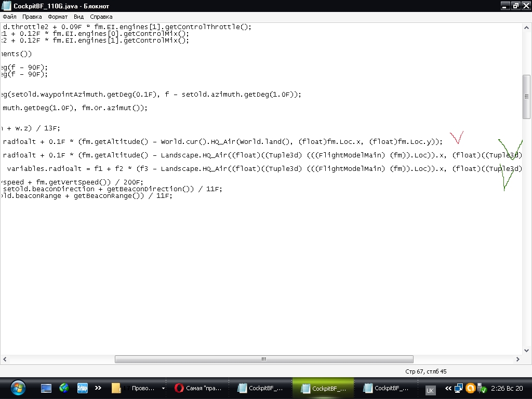
Task: Switch to first CockpitBF_ Notepad taskbar button
Action: click(x=261, y=388)
